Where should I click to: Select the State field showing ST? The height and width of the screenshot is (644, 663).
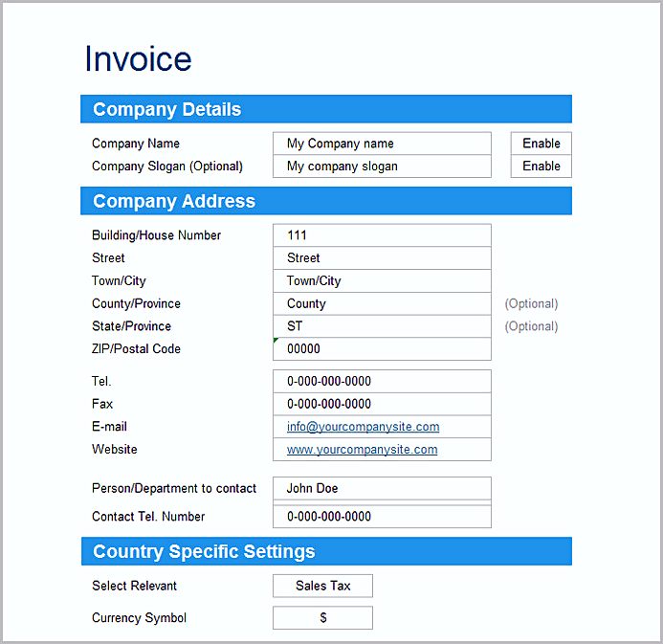[x=382, y=326]
